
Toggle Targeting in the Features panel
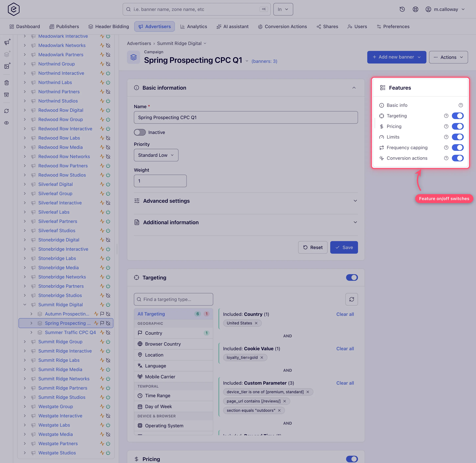tap(457, 116)
